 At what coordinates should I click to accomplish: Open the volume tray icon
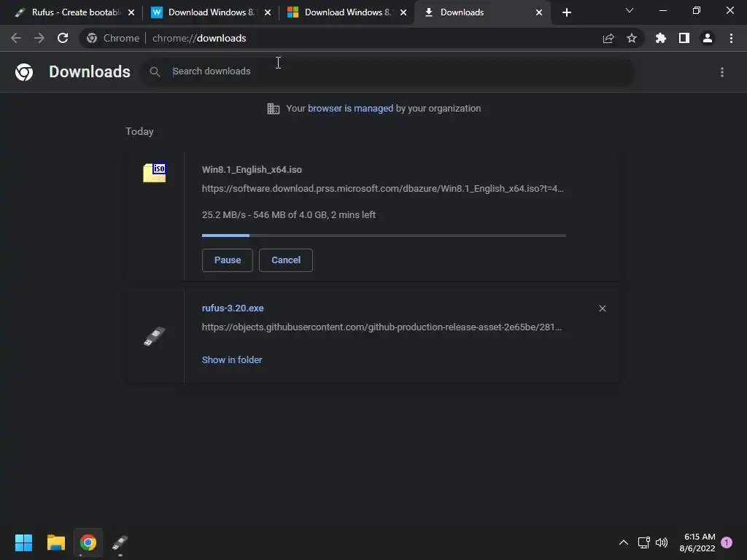(x=662, y=542)
